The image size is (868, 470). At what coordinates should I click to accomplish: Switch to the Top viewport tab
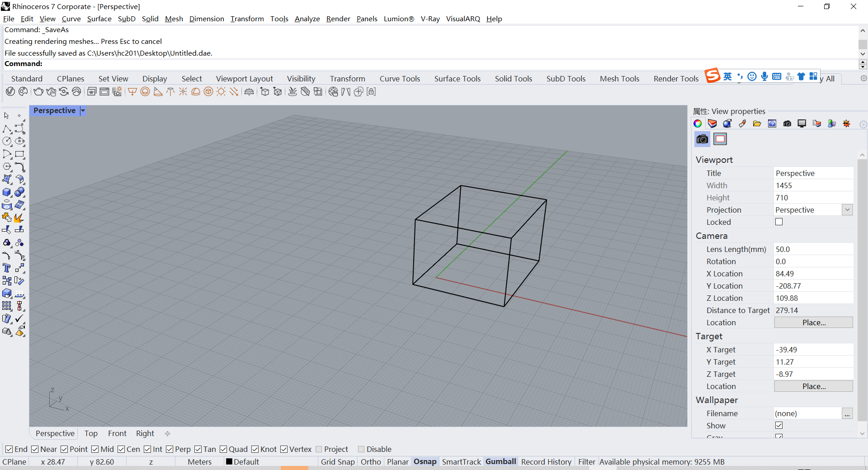[x=91, y=433]
